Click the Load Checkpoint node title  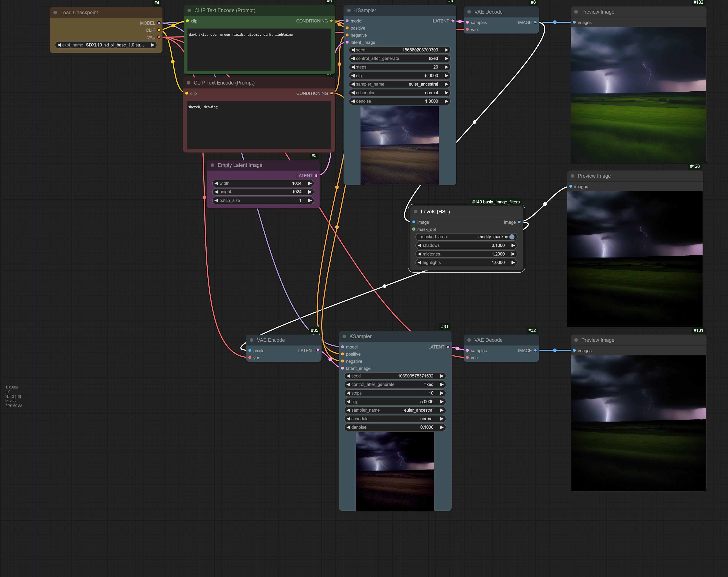(79, 13)
